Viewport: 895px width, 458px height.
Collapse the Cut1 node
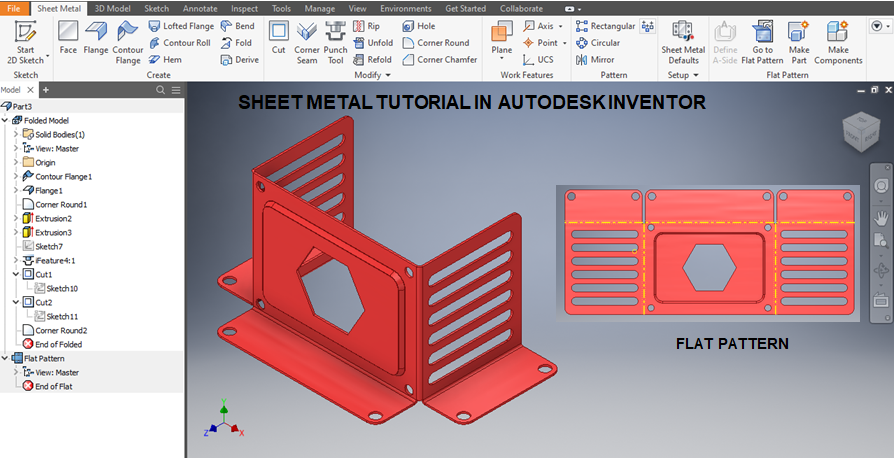click(16, 274)
